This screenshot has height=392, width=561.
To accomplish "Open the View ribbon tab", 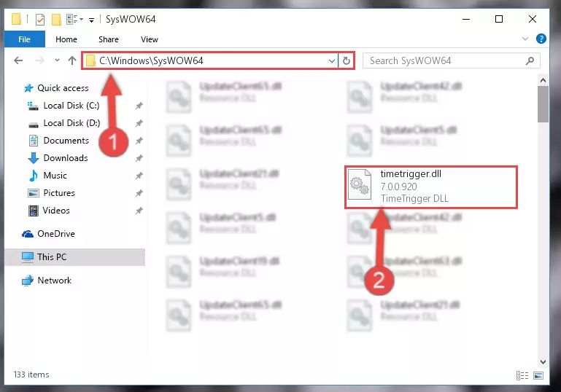I will click(150, 39).
